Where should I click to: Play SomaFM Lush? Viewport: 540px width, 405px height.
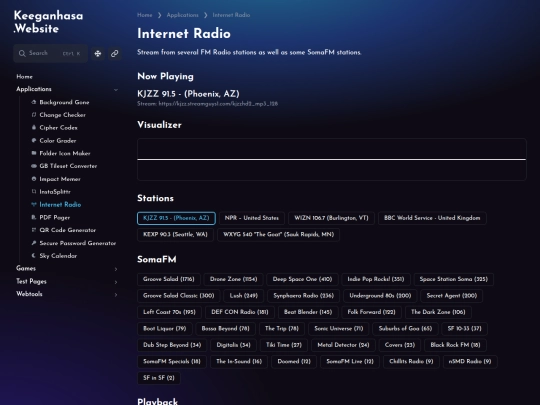pyautogui.click(x=244, y=296)
